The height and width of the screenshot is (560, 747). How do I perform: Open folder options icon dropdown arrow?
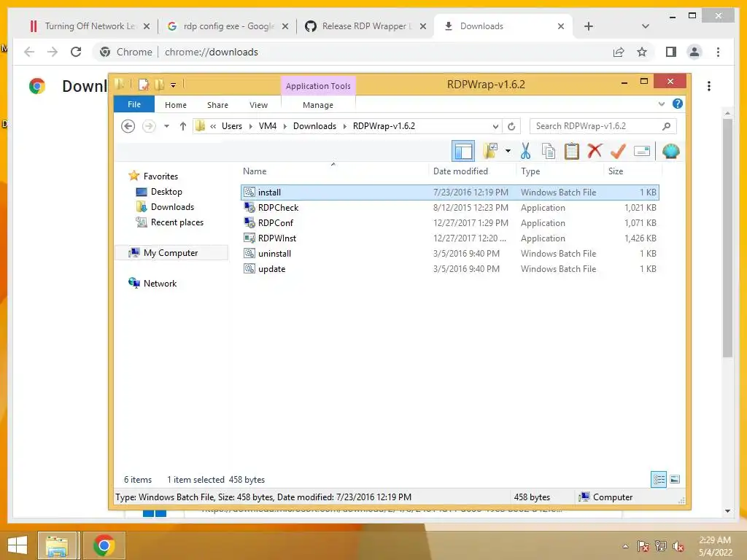[508, 152]
